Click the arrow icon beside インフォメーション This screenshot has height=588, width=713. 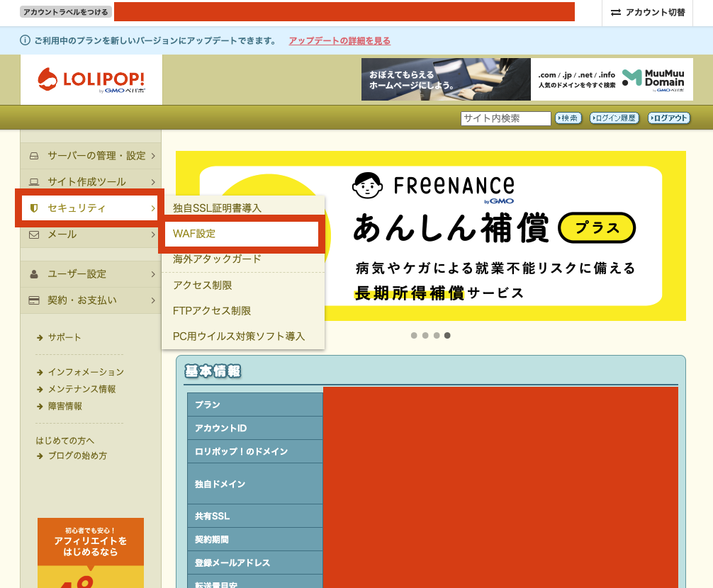(40, 373)
